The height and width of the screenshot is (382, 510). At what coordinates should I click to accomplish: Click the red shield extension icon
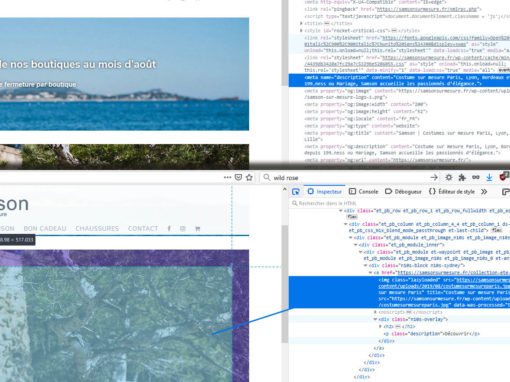click(504, 177)
